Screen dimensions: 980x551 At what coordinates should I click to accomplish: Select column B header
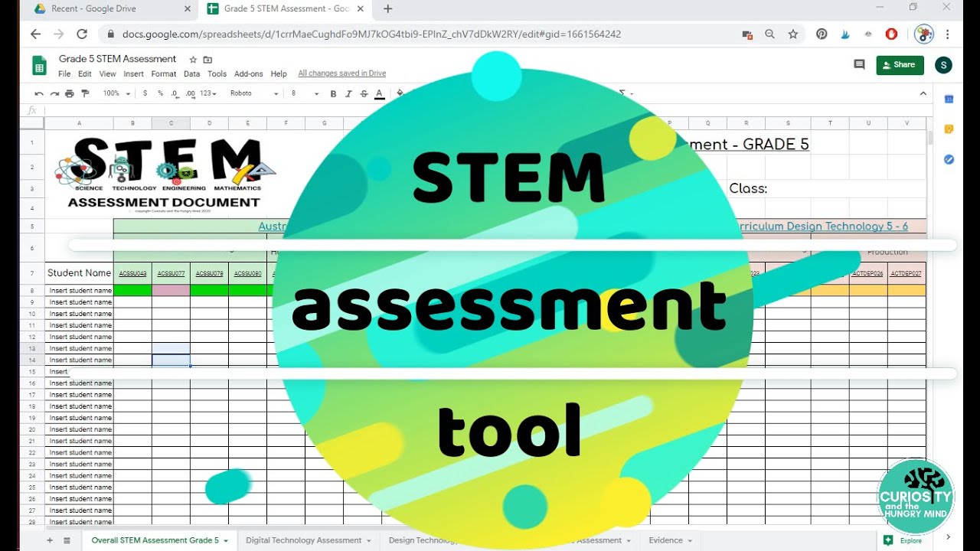tap(132, 123)
